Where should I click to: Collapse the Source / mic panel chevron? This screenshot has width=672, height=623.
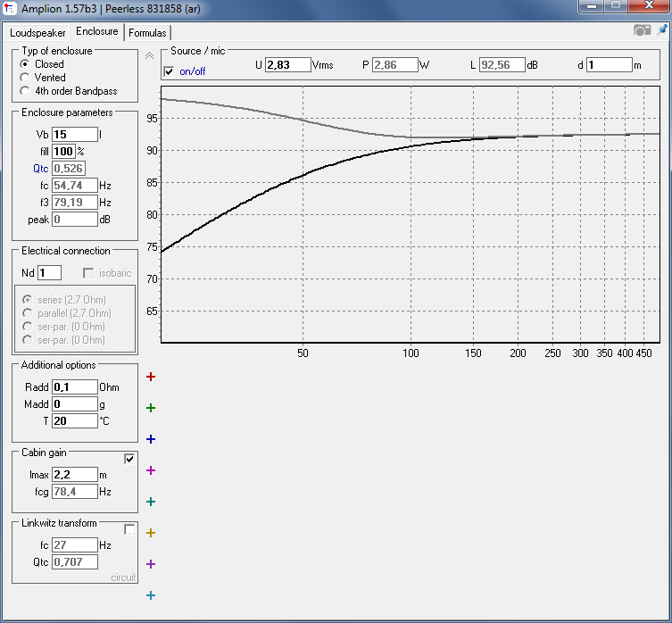[149, 55]
